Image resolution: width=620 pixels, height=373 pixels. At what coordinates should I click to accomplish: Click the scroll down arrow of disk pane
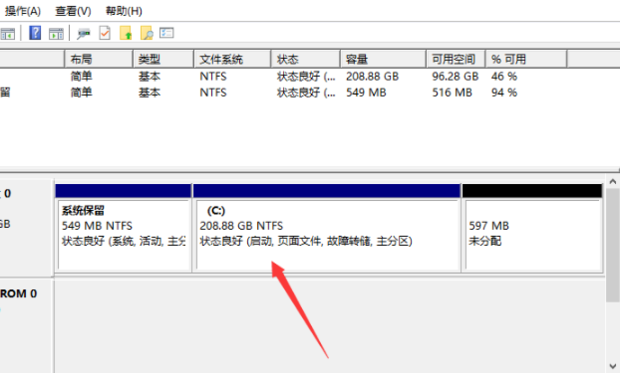tap(613, 366)
